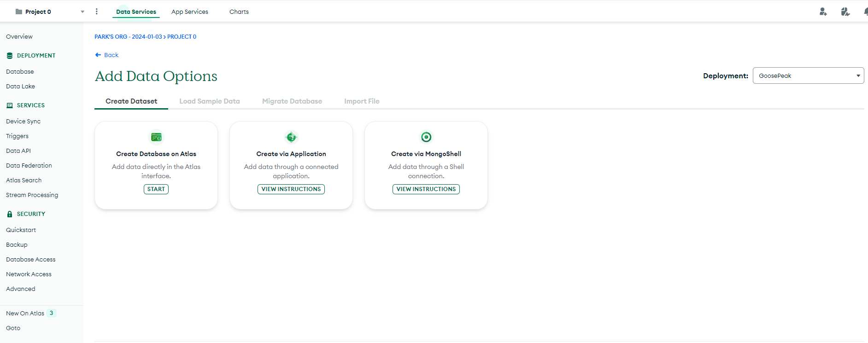The image size is (868, 343).
Task: Click the START button
Action: coord(156,189)
